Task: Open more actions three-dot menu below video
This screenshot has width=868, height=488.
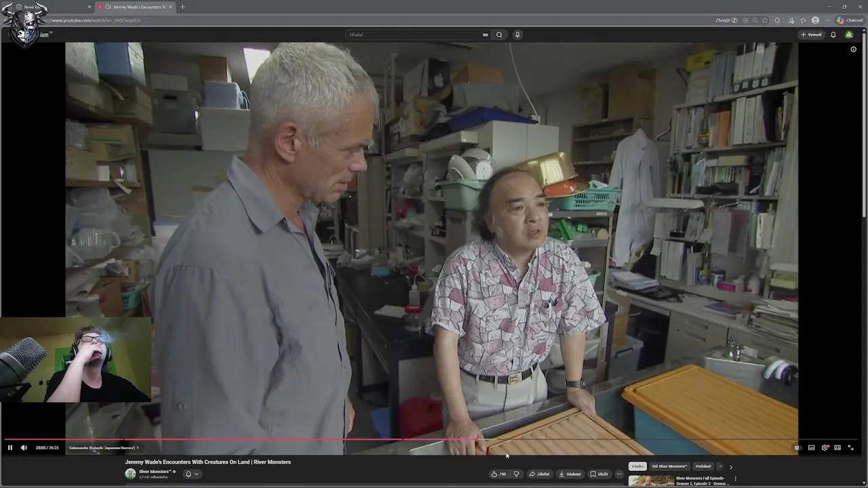Action: coord(619,474)
